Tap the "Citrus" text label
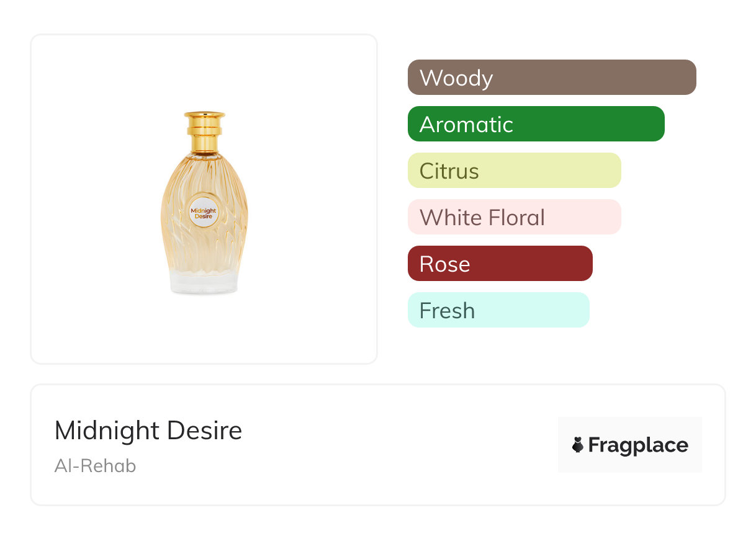756x536 pixels. point(449,171)
